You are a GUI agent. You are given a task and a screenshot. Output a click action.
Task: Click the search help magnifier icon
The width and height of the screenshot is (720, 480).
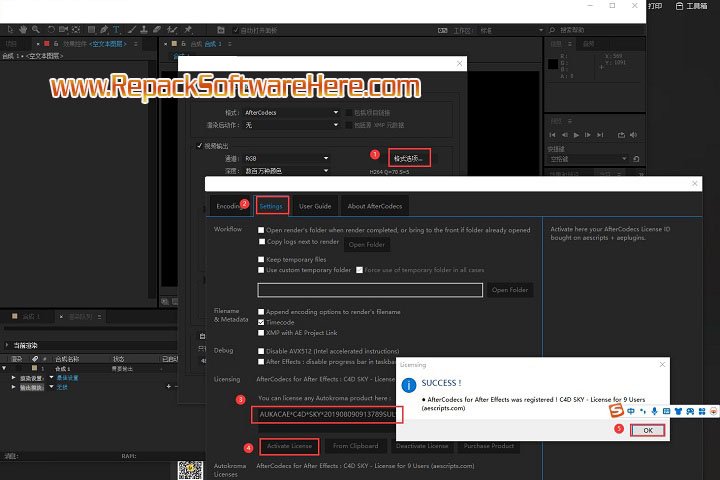(x=552, y=30)
